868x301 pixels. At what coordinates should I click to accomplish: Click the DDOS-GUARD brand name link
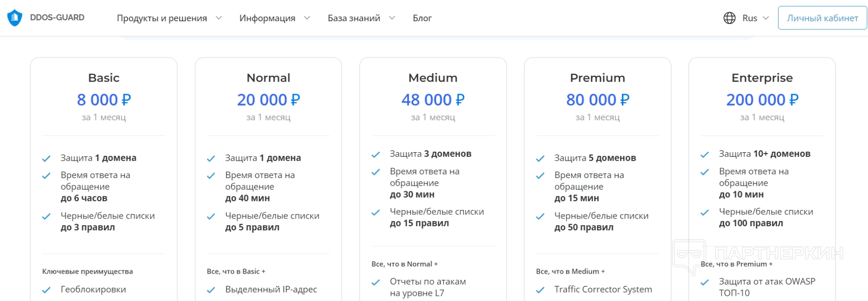coord(57,17)
